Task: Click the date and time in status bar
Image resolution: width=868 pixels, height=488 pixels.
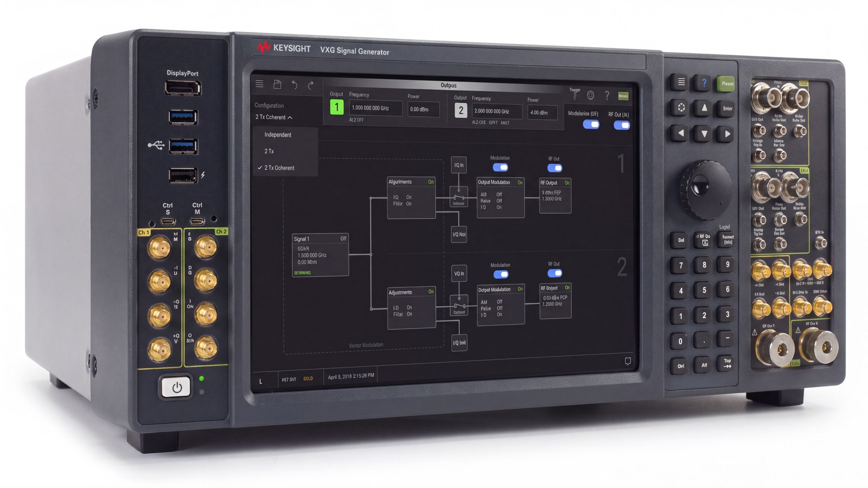Action: tap(350, 376)
